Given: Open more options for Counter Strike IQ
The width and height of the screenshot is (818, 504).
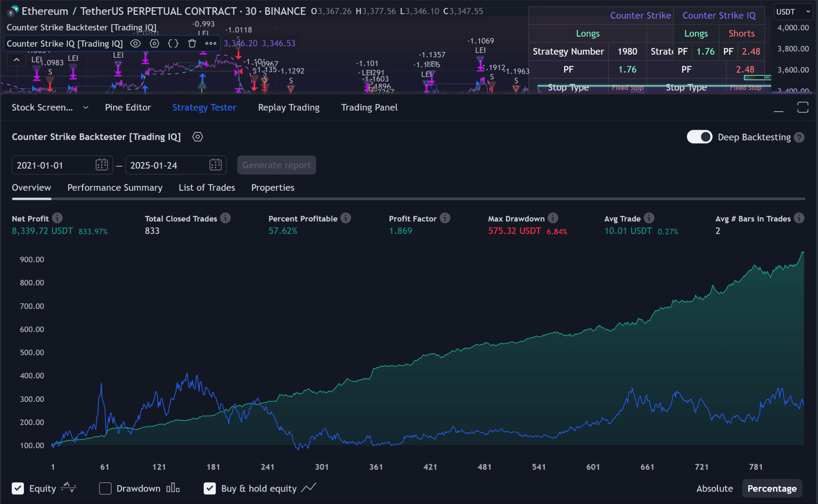Looking at the screenshot, I should tap(211, 43).
